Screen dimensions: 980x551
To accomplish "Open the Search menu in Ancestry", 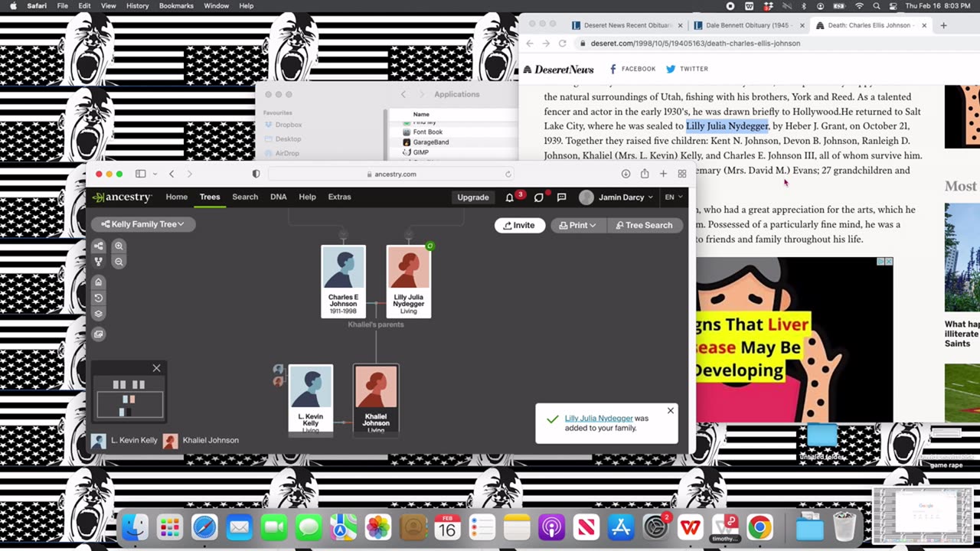I will 245,197.
